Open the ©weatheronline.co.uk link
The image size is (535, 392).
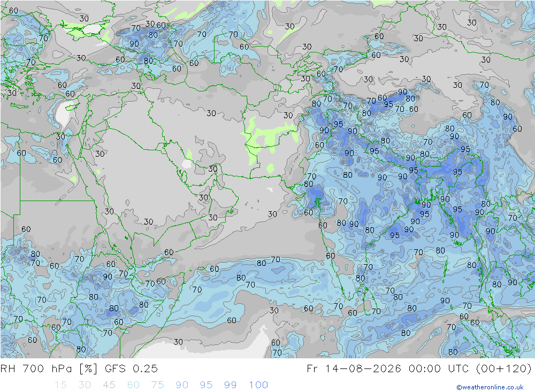490,387
